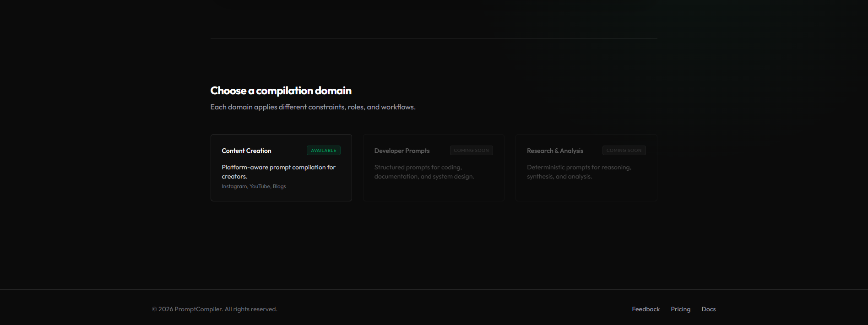Click the Instagram, YouTube, Blogs platform text
Image resolution: width=868 pixels, height=325 pixels.
[x=254, y=186]
